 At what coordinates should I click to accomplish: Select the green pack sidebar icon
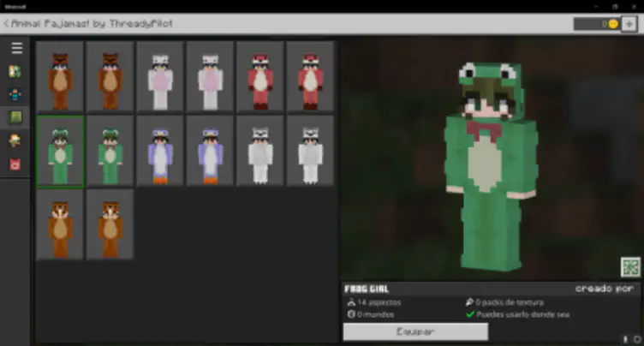(x=15, y=117)
